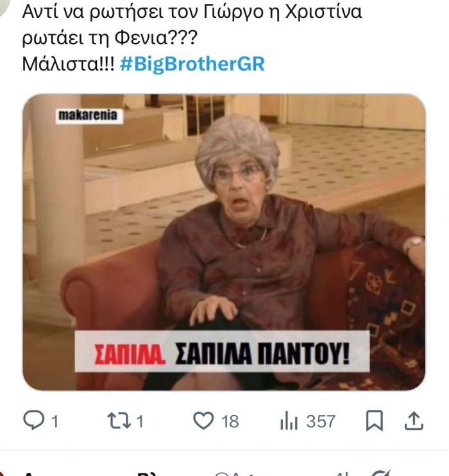
Task: Click the tweet text line ρωτάει τη Φενια???
Action: [x=110, y=38]
